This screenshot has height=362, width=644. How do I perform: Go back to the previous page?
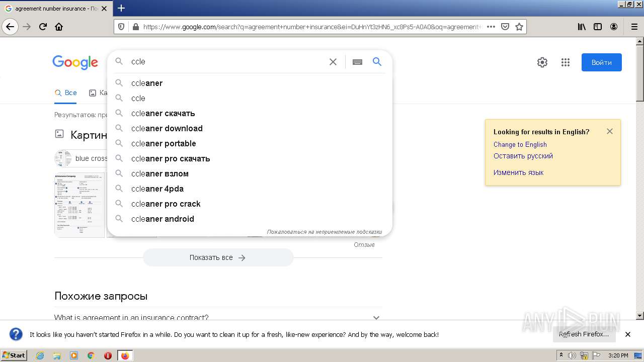[x=10, y=27]
